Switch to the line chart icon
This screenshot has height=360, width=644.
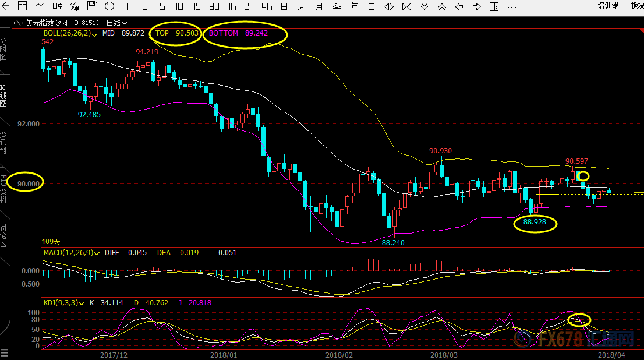click(40, 6)
